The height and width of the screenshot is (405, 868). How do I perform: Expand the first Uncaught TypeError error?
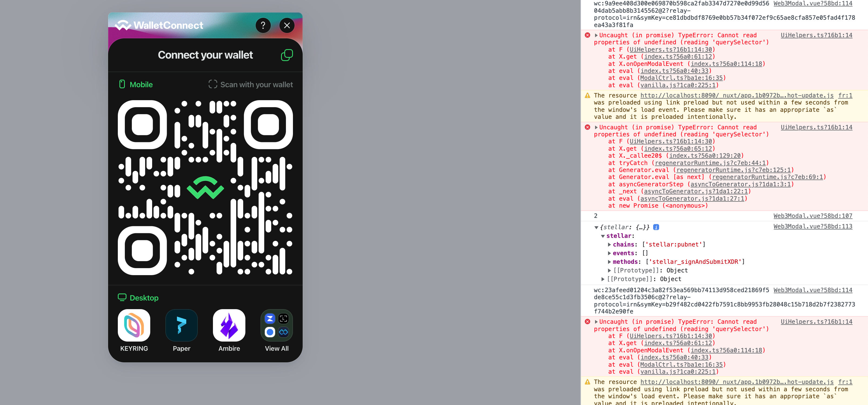click(596, 35)
